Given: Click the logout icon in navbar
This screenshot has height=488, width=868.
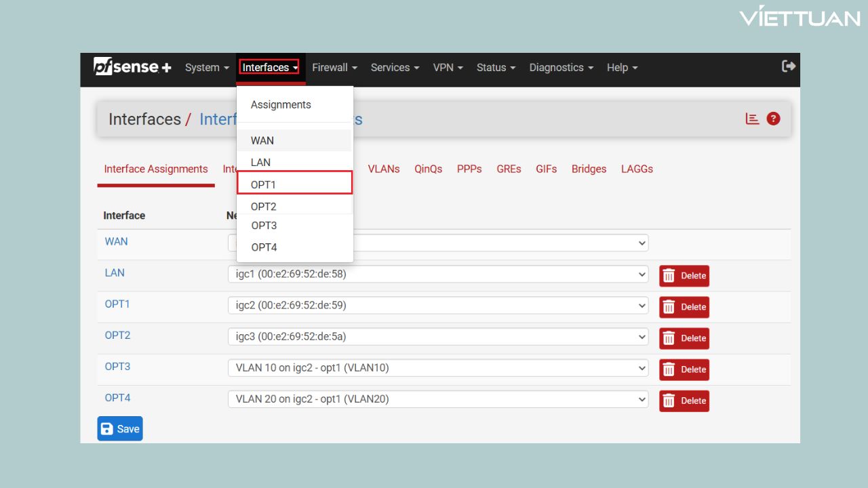Looking at the screenshot, I should (x=788, y=66).
